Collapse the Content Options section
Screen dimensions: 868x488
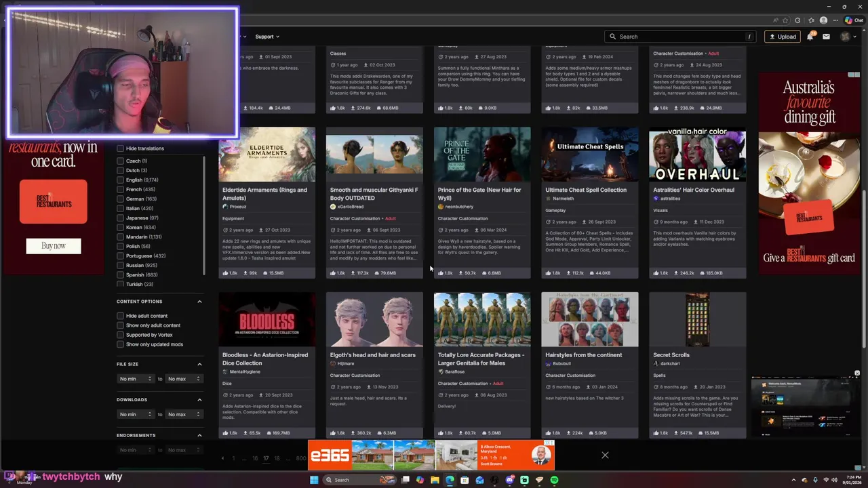coord(199,302)
